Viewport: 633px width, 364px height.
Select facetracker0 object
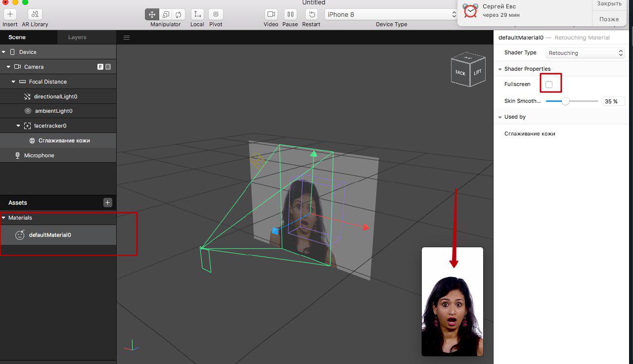[x=58, y=126]
